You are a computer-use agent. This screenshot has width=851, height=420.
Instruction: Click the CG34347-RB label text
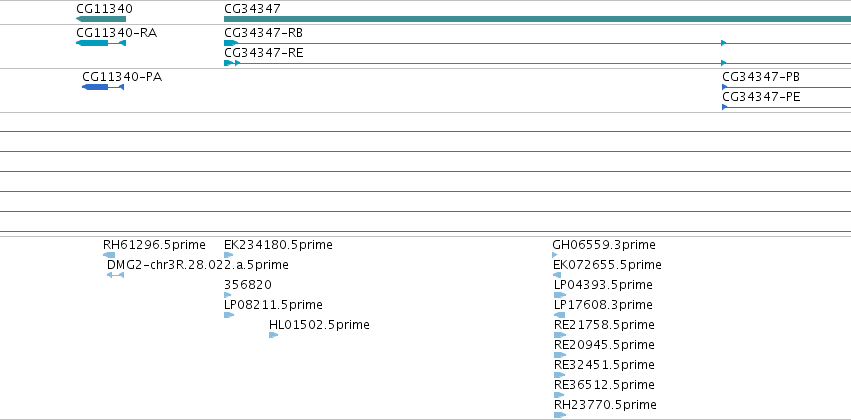(x=264, y=33)
